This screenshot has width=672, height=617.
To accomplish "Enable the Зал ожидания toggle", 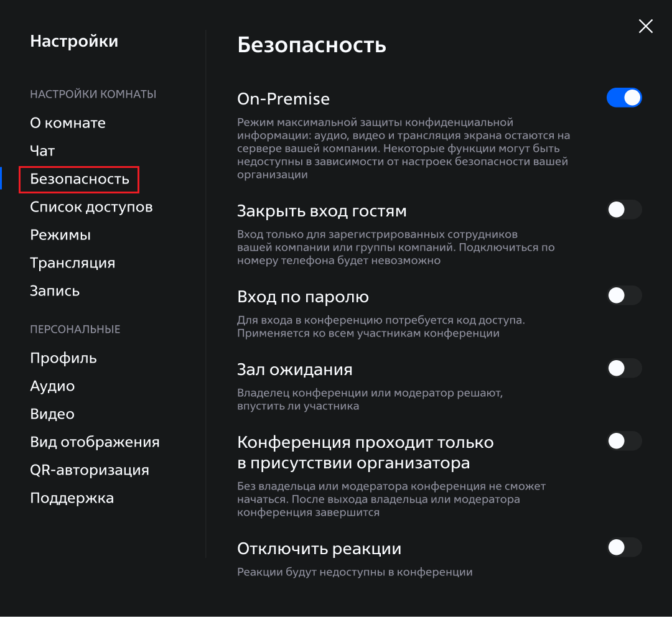I will 624,368.
